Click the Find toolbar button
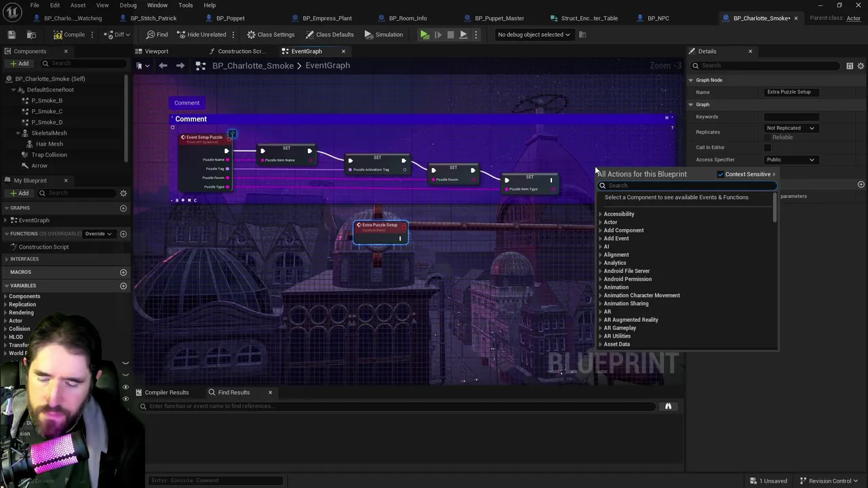This screenshot has height=488, width=868. tap(157, 35)
